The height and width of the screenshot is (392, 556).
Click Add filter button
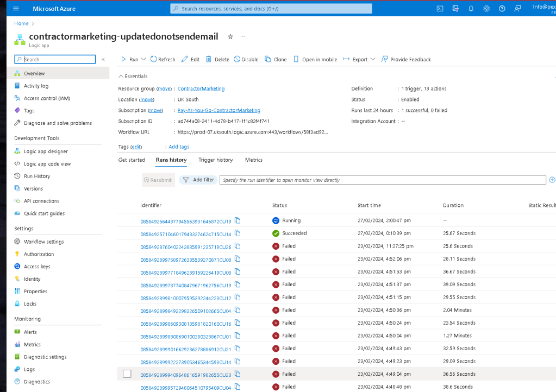(x=198, y=180)
